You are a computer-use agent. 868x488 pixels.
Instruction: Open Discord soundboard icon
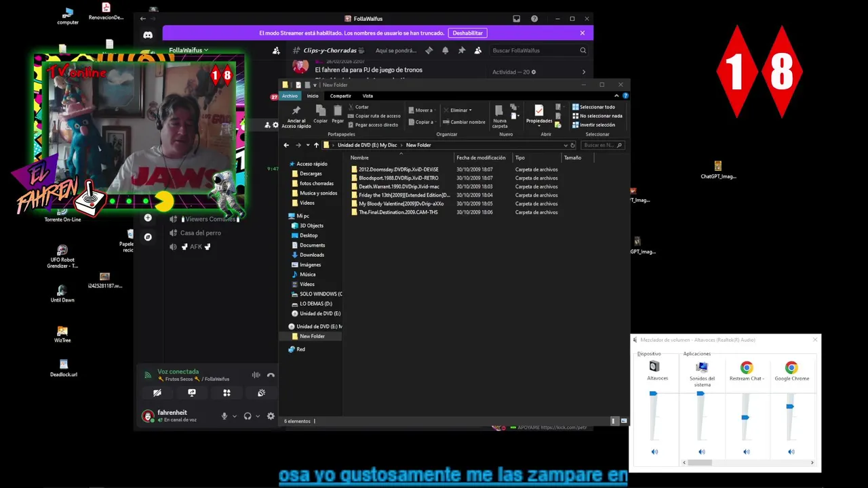tap(261, 392)
